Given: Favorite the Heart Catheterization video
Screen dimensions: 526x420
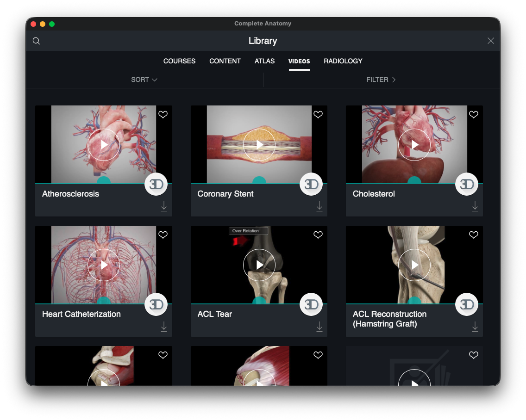Looking at the screenshot, I should tap(163, 235).
